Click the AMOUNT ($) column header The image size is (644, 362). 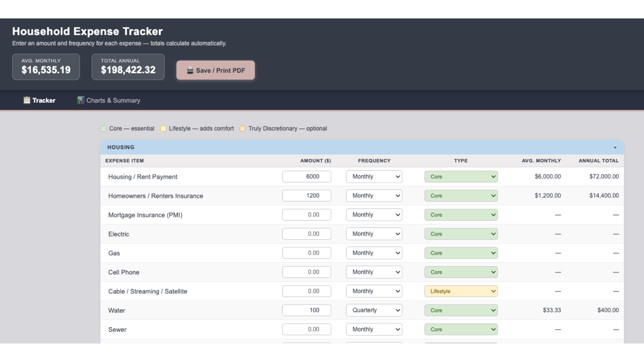[316, 161]
